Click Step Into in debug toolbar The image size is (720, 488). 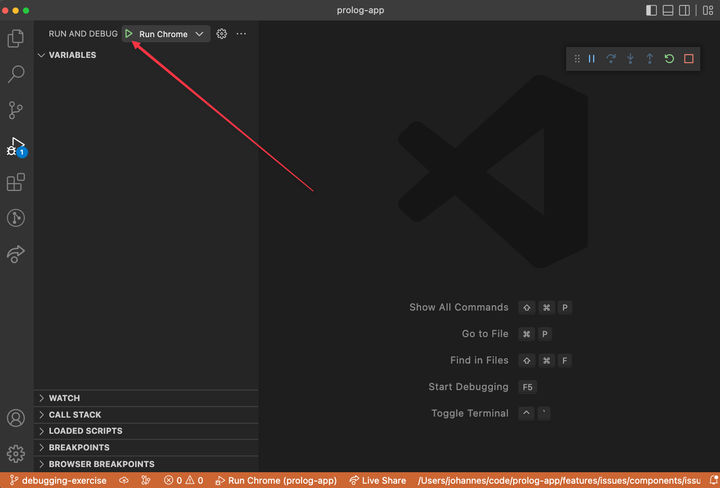point(630,58)
